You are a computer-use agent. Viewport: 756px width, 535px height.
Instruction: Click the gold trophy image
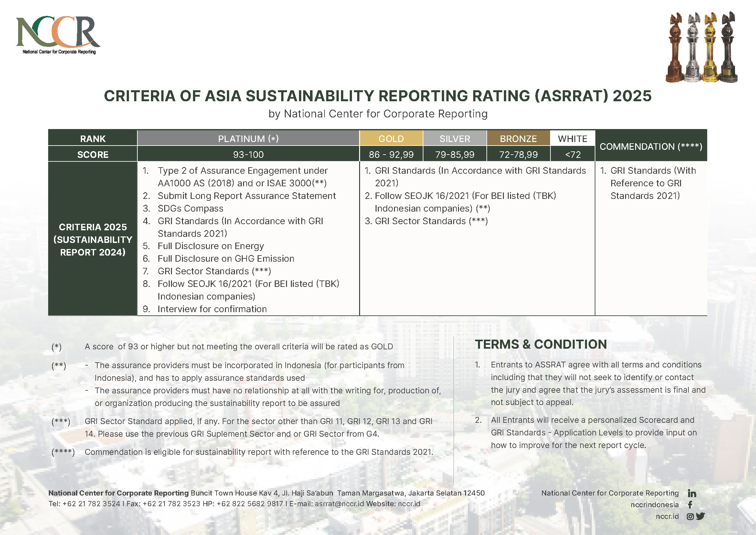click(709, 48)
